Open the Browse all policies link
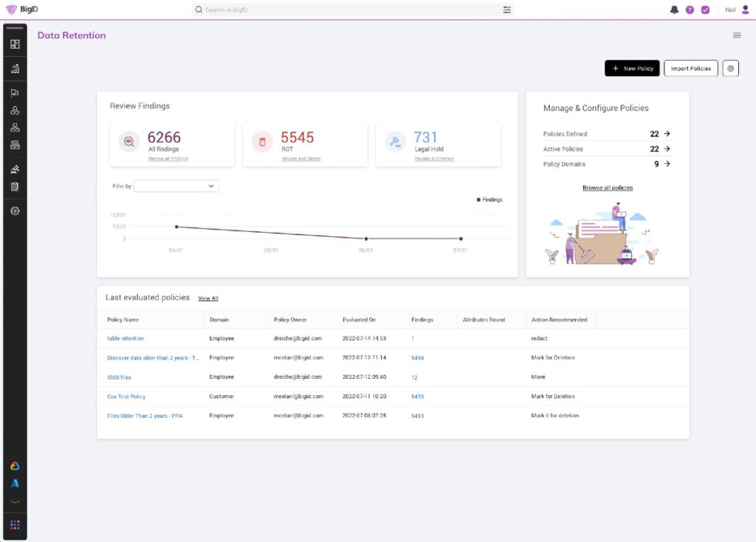Viewport: 756px width, 542px height. tap(608, 188)
